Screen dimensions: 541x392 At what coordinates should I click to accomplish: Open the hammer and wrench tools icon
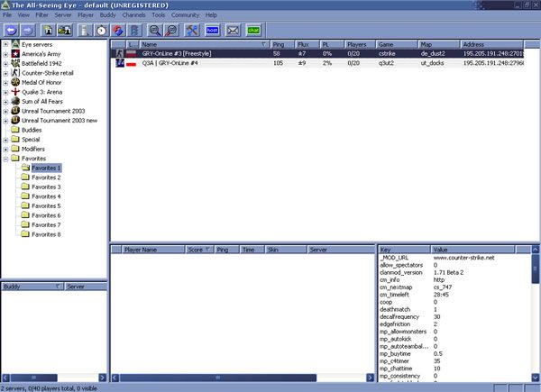[191, 30]
